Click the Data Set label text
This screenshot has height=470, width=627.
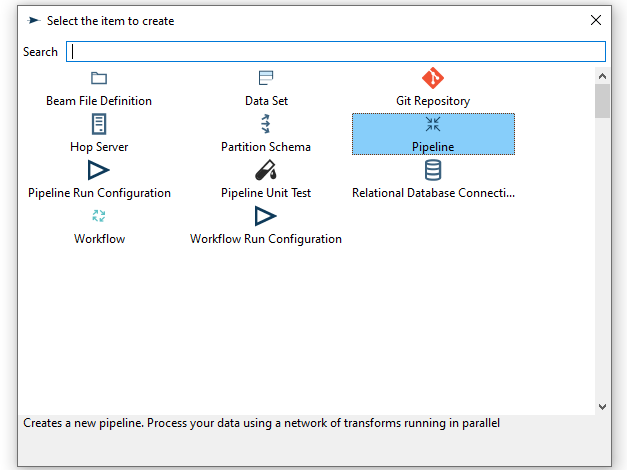pos(266,101)
